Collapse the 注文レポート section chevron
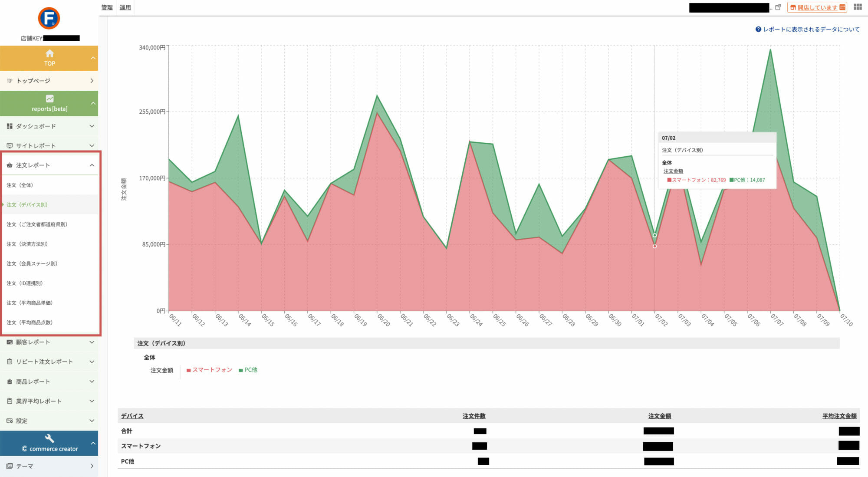The image size is (868, 477). (92, 165)
